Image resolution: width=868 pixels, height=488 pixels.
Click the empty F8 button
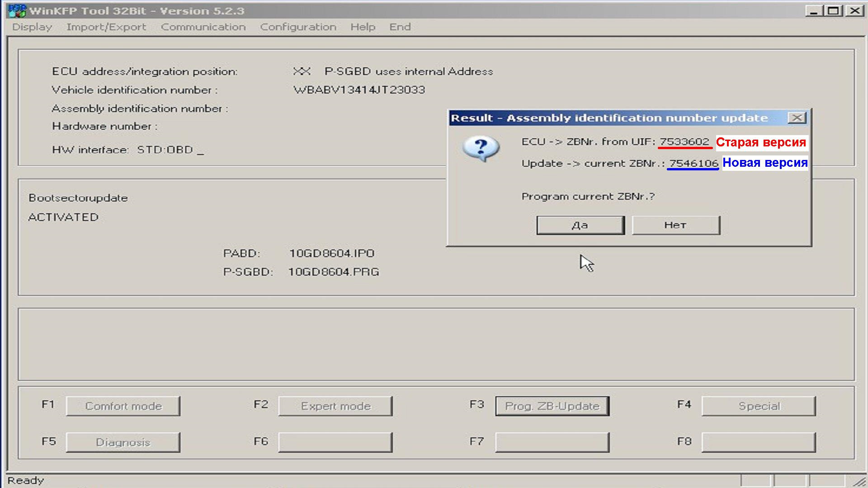click(x=759, y=442)
